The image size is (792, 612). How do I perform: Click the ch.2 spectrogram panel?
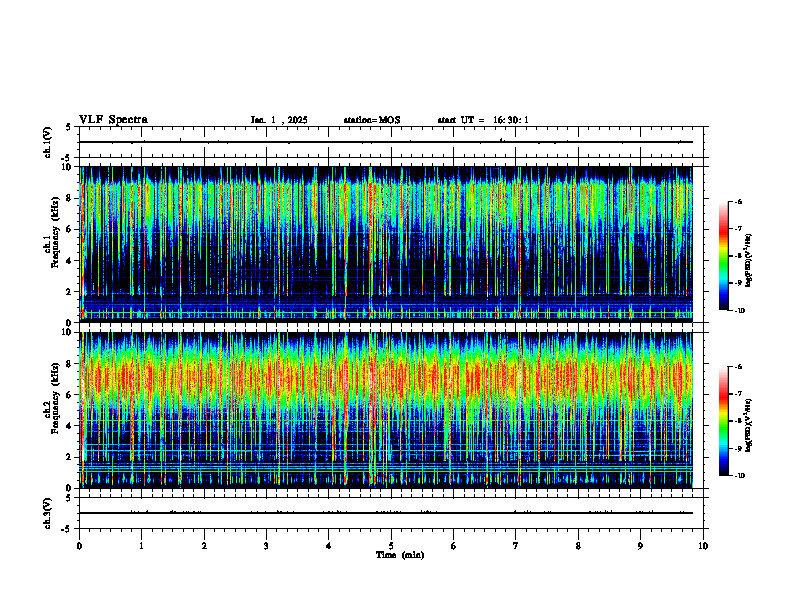coord(386,410)
